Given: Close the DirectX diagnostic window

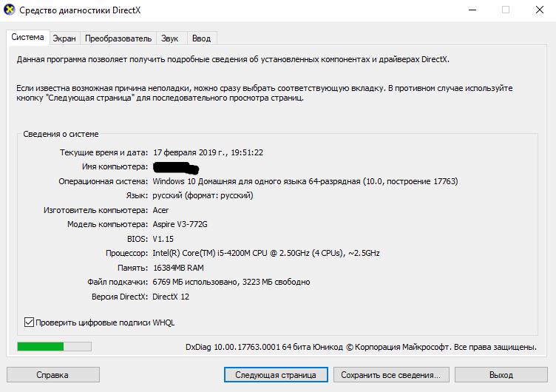Looking at the screenshot, I should point(539,10).
